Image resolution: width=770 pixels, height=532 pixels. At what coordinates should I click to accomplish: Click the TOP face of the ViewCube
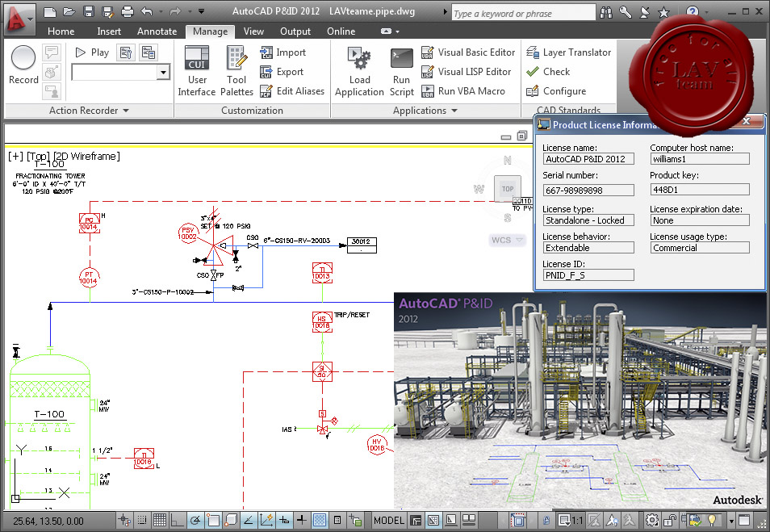point(507,189)
